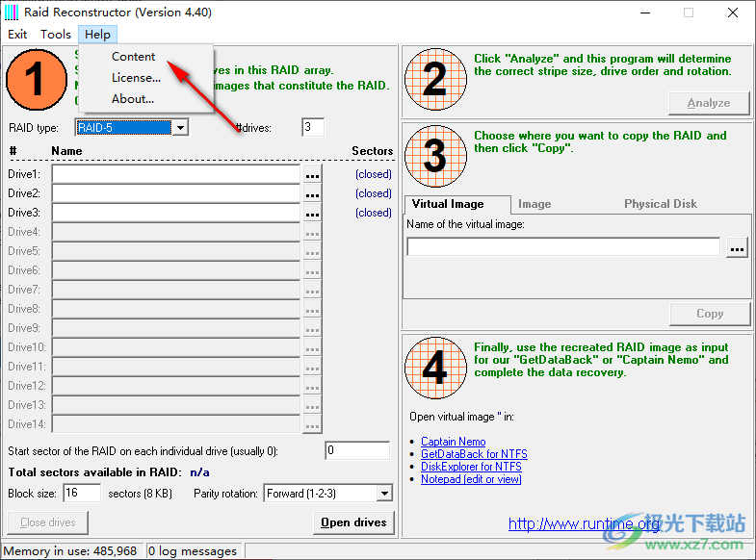
Task: Click the #drives number field
Action: tap(313, 127)
